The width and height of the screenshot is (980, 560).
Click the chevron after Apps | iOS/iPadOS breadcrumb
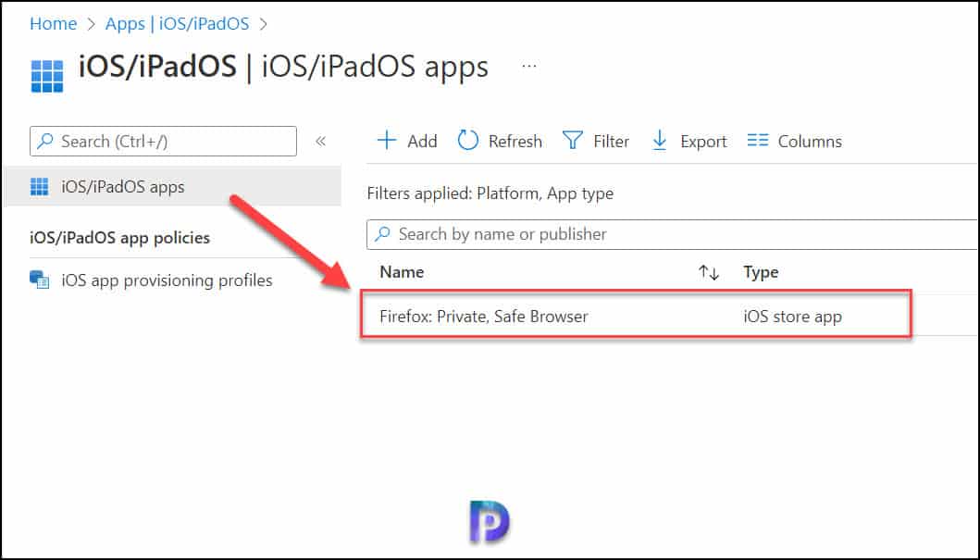tap(263, 24)
